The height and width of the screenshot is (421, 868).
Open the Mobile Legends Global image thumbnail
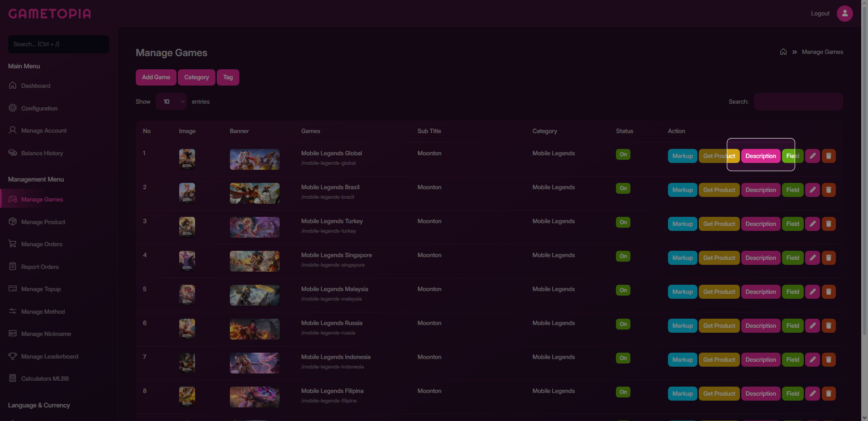(x=187, y=159)
